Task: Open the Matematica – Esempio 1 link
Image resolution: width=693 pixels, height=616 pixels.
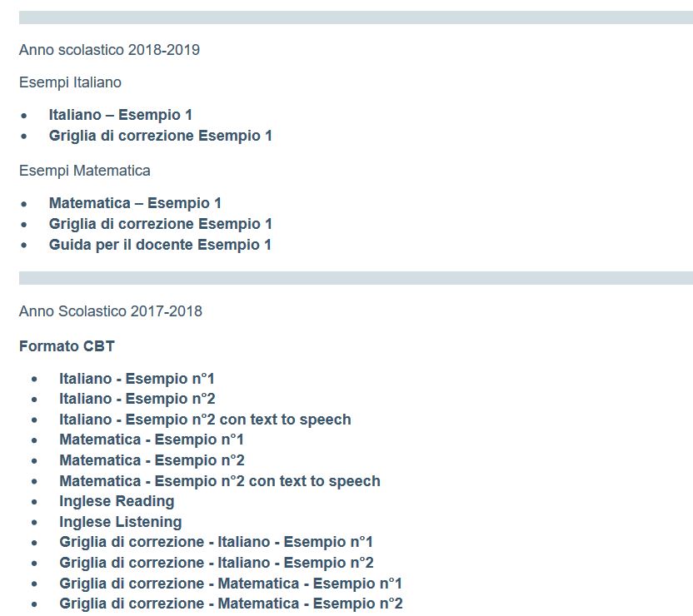Action: coord(135,203)
